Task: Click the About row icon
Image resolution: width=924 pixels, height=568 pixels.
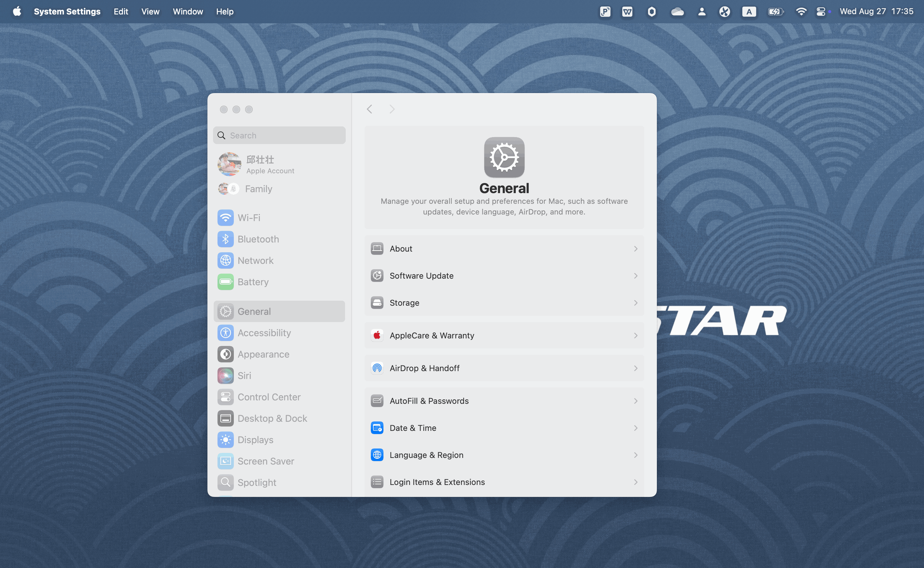Action: point(377,248)
